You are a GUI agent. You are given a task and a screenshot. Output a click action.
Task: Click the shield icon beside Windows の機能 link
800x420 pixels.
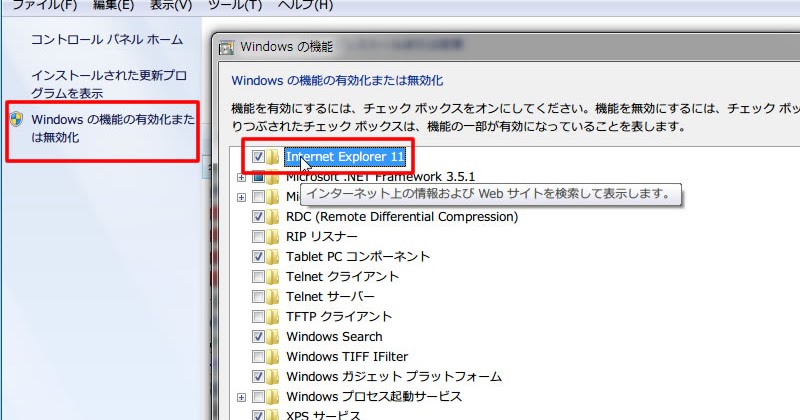17,119
